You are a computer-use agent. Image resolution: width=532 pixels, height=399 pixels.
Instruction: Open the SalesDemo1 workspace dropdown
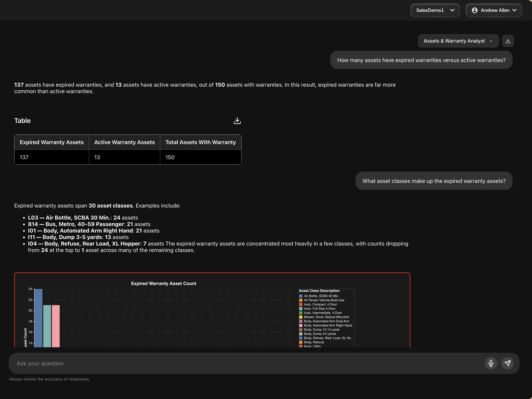435,10
